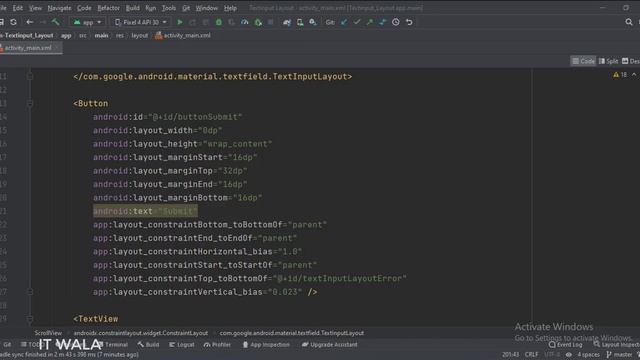Open the Profile app gauge icon
640x360 pixels.
[244, 22]
